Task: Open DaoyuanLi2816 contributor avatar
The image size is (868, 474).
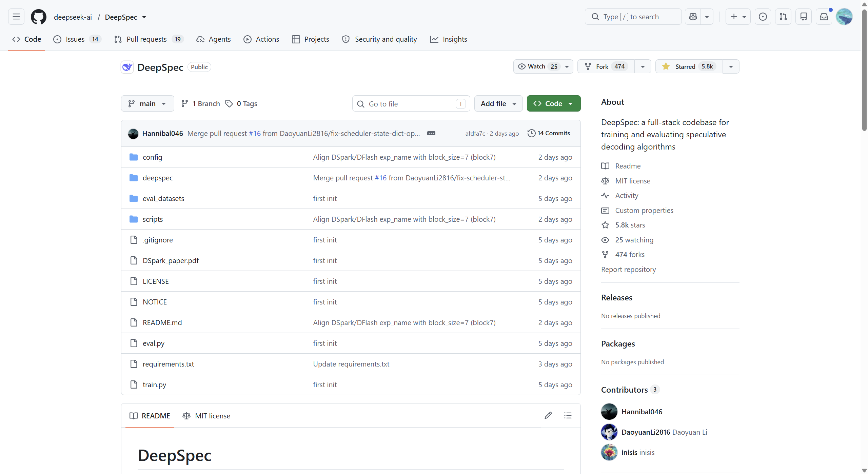Action: (x=609, y=432)
